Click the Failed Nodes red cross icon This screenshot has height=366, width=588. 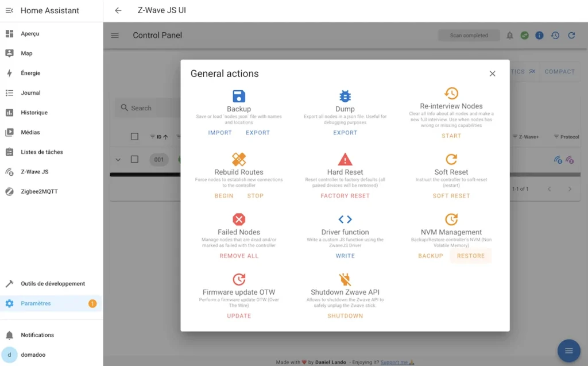239,219
